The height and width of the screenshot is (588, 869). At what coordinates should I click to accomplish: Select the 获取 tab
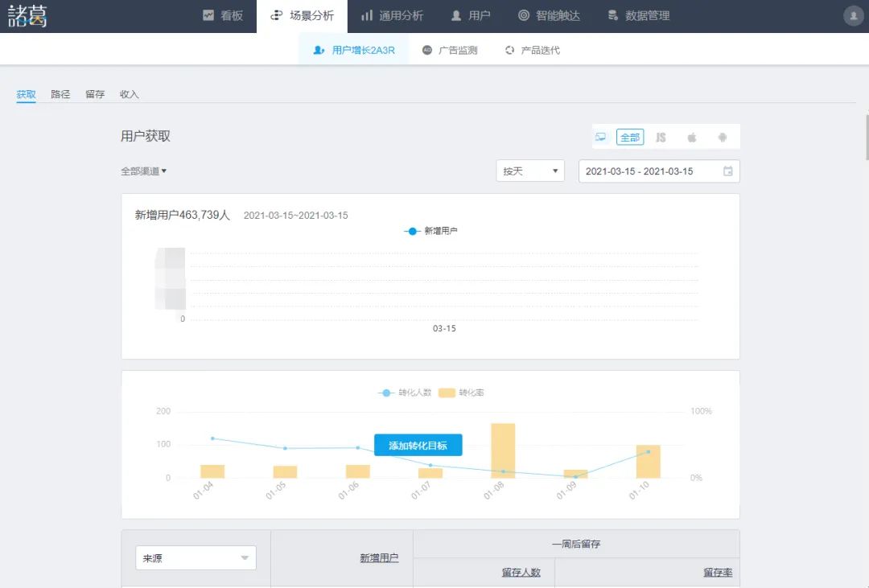pyautogui.click(x=26, y=94)
